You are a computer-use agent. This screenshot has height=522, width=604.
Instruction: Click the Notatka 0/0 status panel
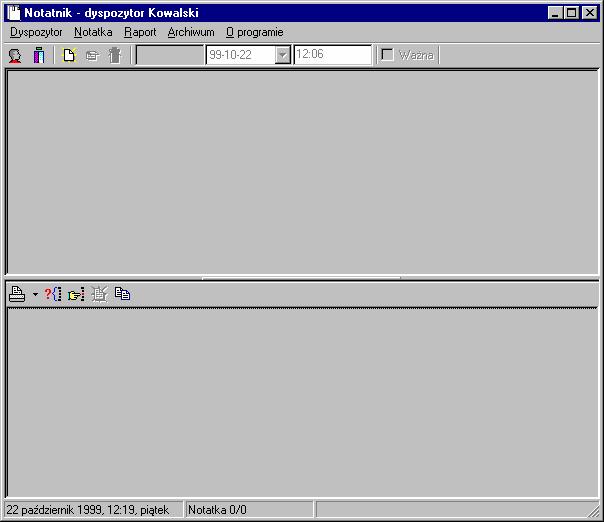point(249,510)
